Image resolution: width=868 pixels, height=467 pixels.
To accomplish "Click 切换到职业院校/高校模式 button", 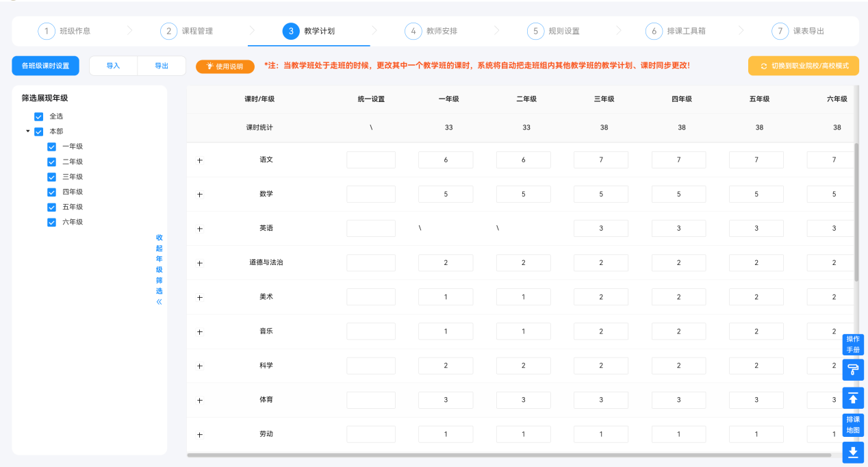I will pos(804,66).
